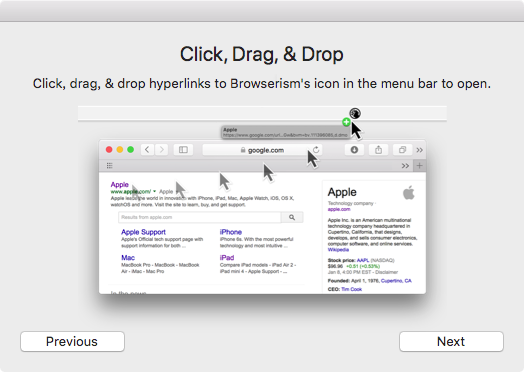The width and height of the screenshot is (524, 372).
Task: Open the Apple Support link
Action: (x=143, y=232)
